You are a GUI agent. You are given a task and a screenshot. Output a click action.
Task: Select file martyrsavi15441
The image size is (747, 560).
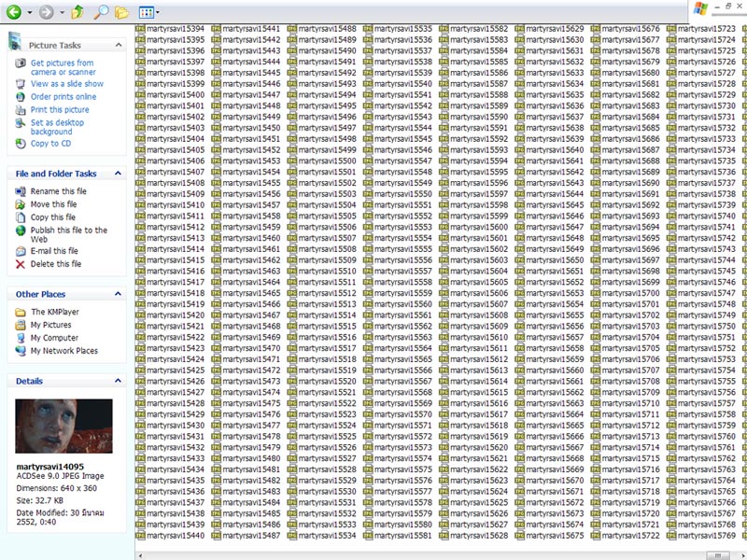pos(247,29)
